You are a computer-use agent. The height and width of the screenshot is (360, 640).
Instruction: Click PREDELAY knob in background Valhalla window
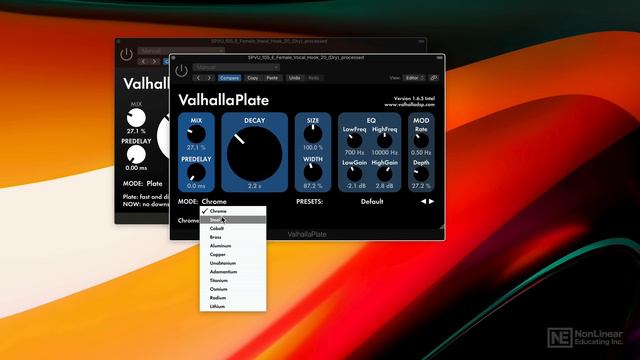click(x=136, y=155)
